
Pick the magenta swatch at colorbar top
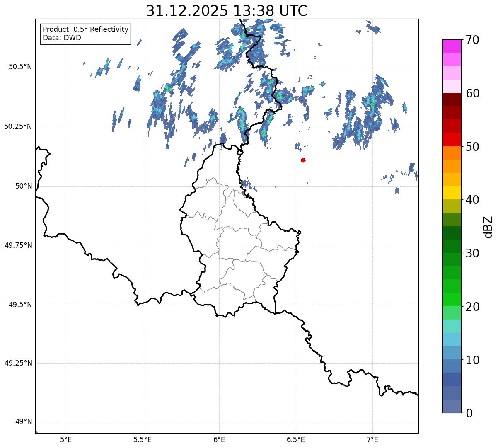[x=452, y=46]
